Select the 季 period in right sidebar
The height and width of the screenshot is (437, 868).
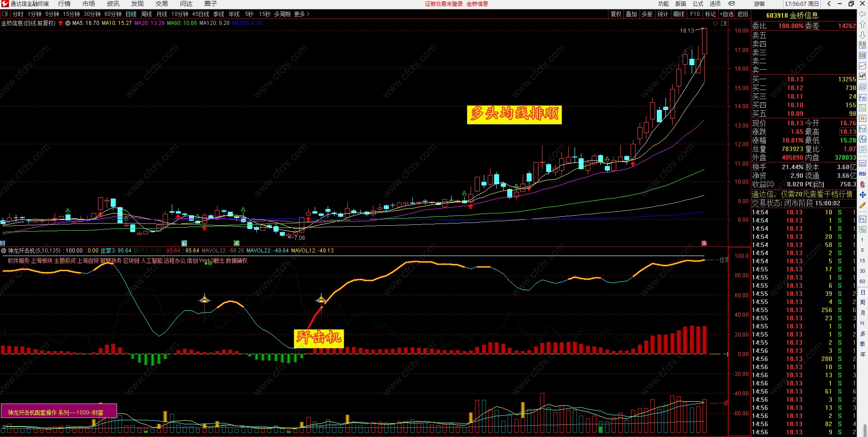coord(863,344)
